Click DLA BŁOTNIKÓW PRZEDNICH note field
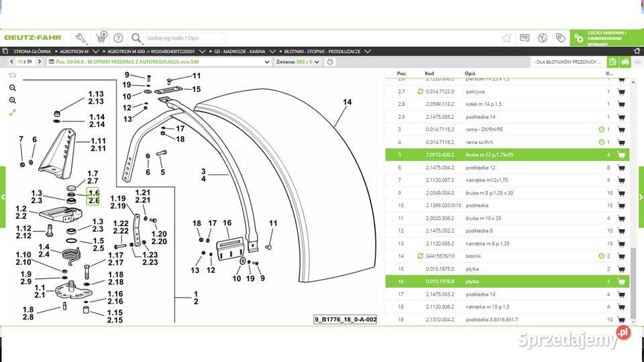This screenshot has height=362, width=644. (x=568, y=62)
